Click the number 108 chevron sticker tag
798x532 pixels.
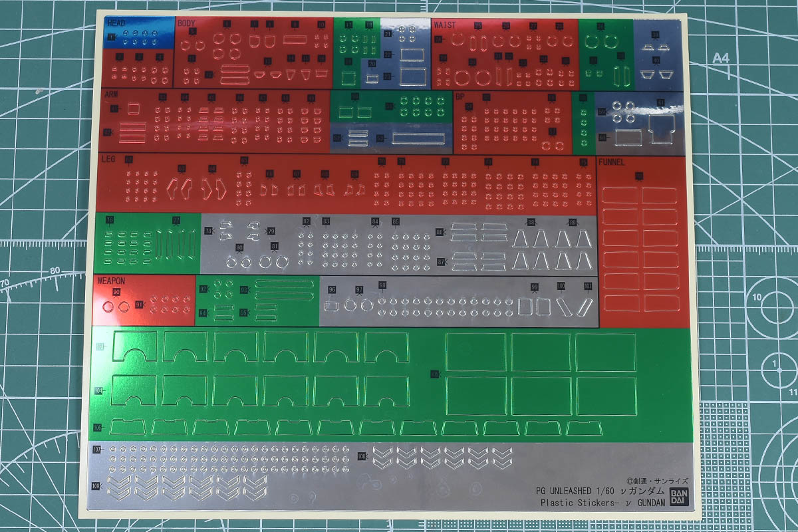[x=362, y=456]
